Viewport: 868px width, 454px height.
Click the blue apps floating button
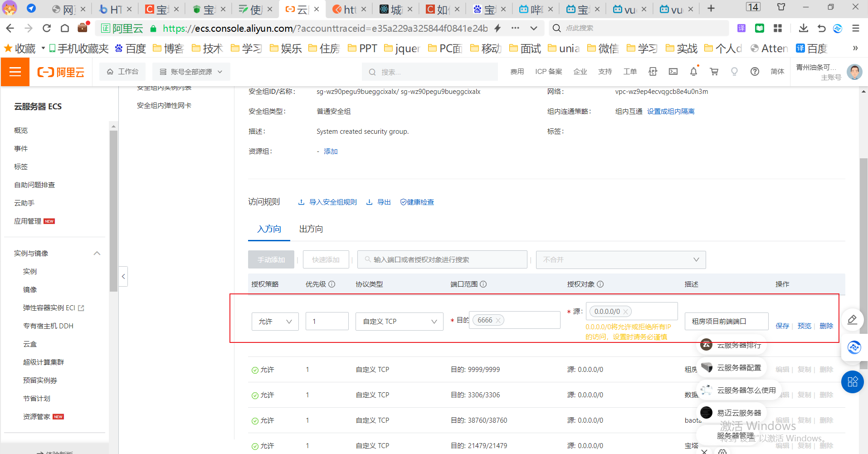[x=853, y=381]
